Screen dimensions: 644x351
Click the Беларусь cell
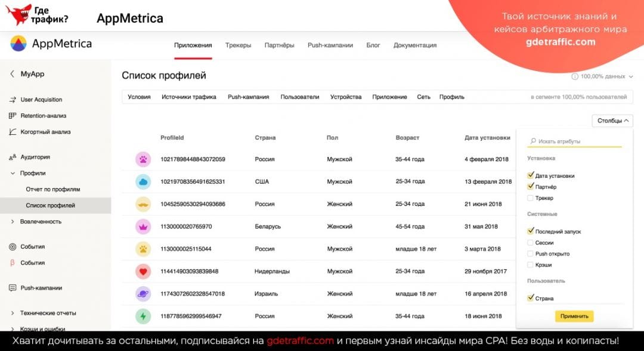click(268, 226)
